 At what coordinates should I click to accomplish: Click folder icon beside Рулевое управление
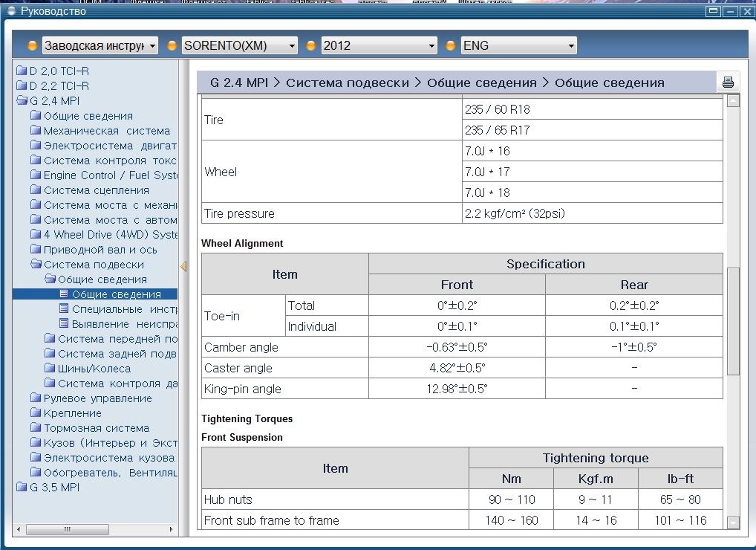pyautogui.click(x=36, y=398)
